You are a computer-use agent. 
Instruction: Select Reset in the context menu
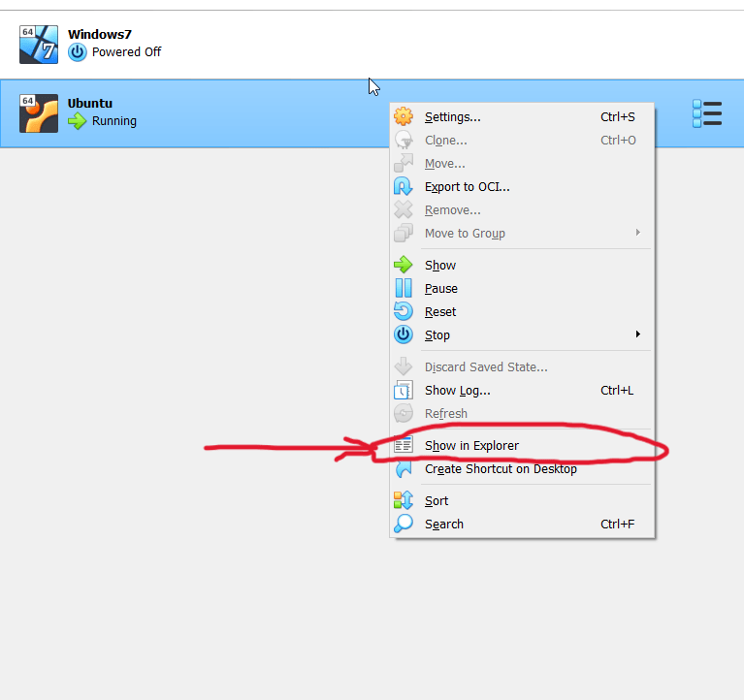click(x=522, y=311)
